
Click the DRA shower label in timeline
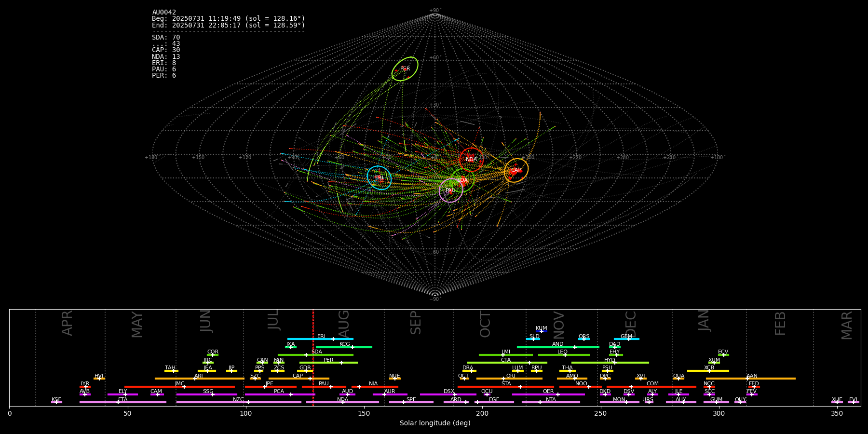(x=468, y=368)
